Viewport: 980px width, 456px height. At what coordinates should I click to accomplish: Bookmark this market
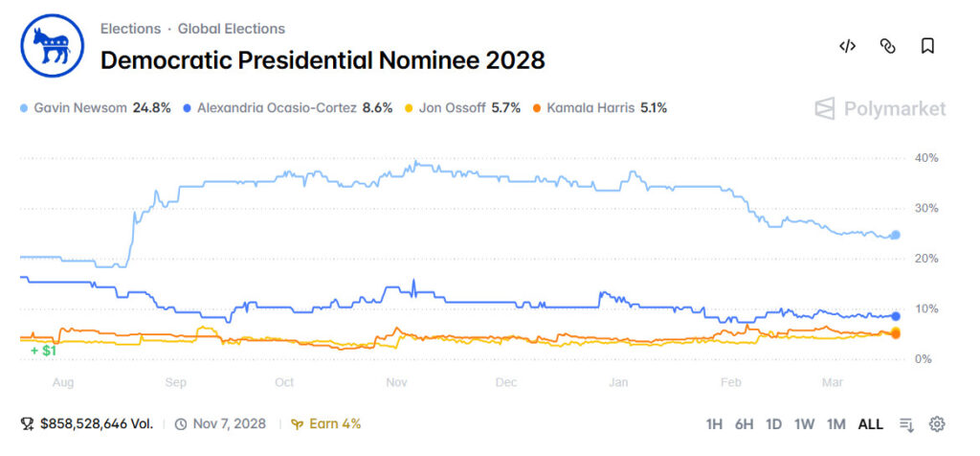[927, 46]
